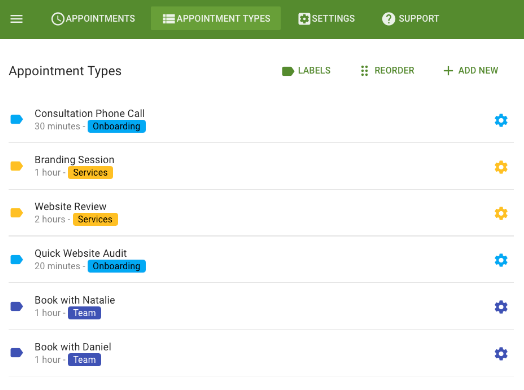Click indigo label tag icon beside Book with Natalie
The width and height of the screenshot is (524, 390).
16,306
